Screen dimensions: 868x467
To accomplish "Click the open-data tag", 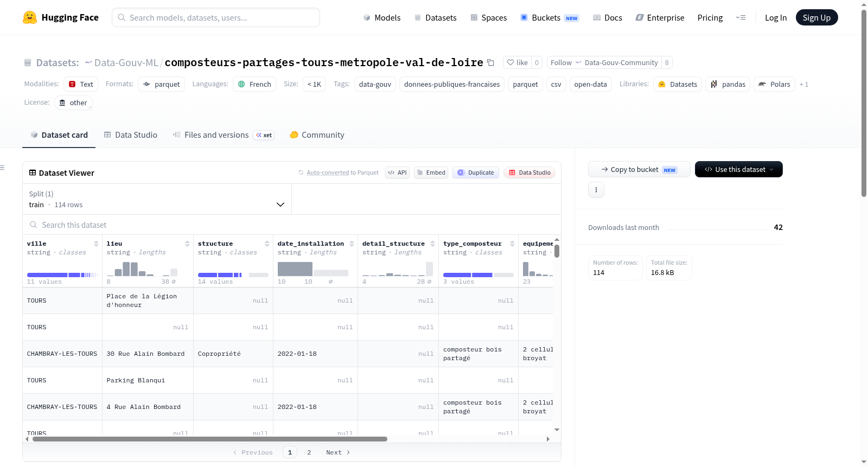I will (590, 84).
